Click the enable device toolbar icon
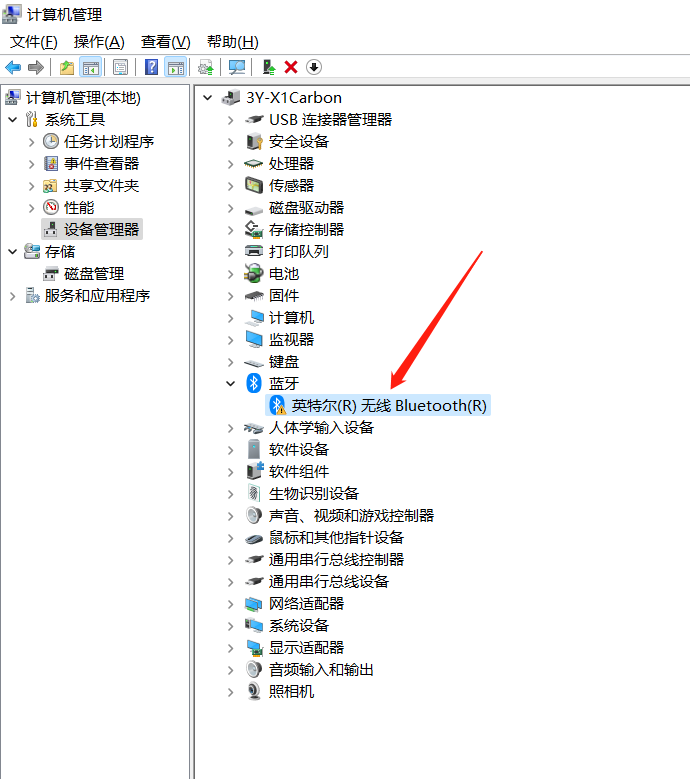Screen dimensions: 690x779 268,67
